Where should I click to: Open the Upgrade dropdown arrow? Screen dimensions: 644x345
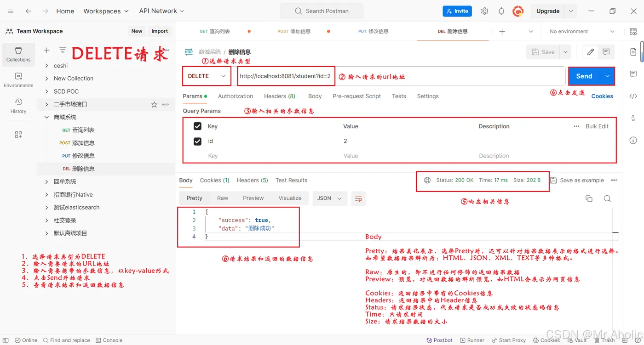[570, 11]
